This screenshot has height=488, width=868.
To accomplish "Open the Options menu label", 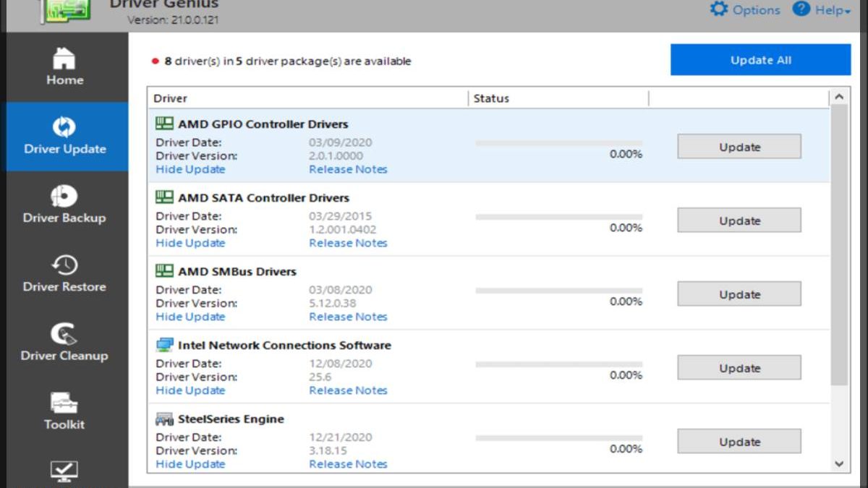I will pos(757,10).
